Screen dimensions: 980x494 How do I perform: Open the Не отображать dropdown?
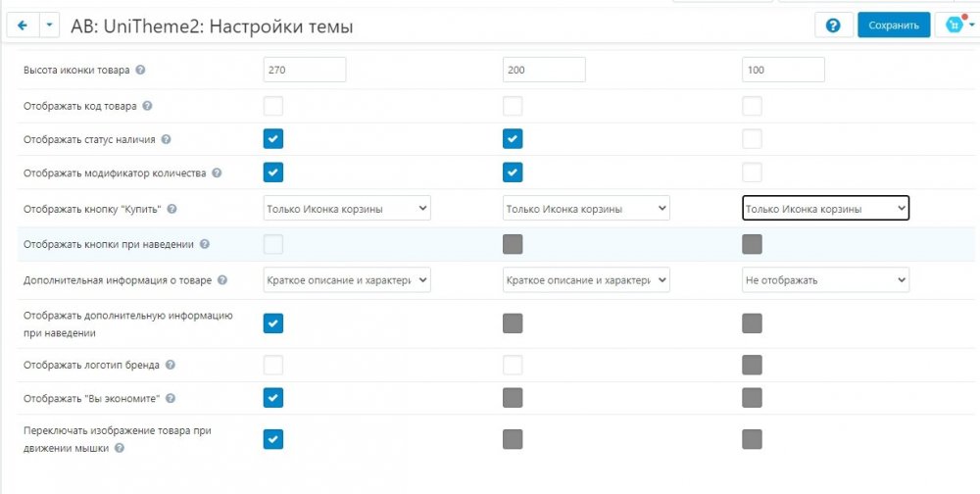point(825,280)
